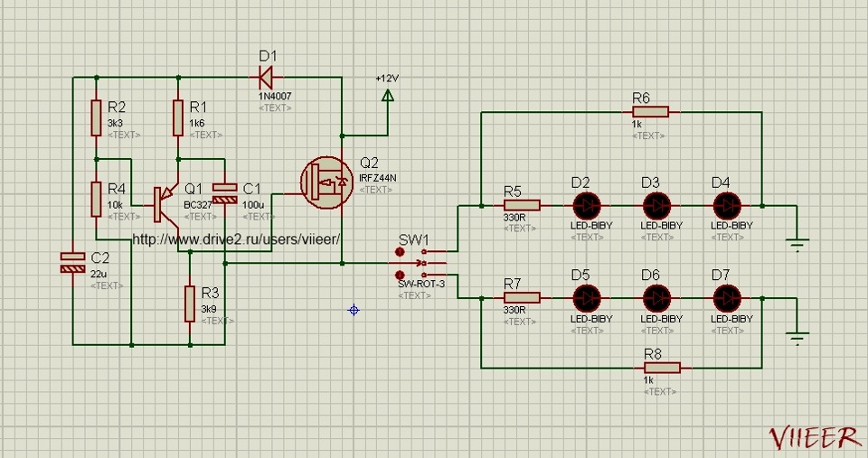Click the R2 3k3 resistor
868x458 pixels.
tap(96, 117)
